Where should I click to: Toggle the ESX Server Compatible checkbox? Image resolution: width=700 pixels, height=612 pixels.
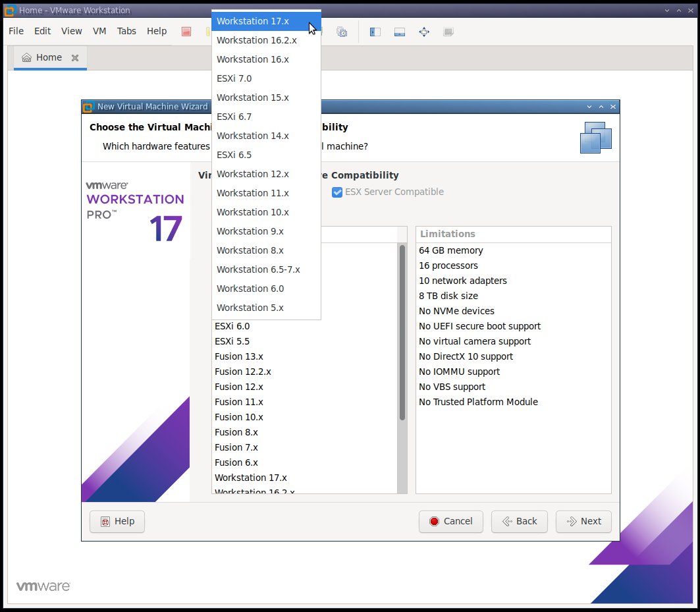coord(337,192)
